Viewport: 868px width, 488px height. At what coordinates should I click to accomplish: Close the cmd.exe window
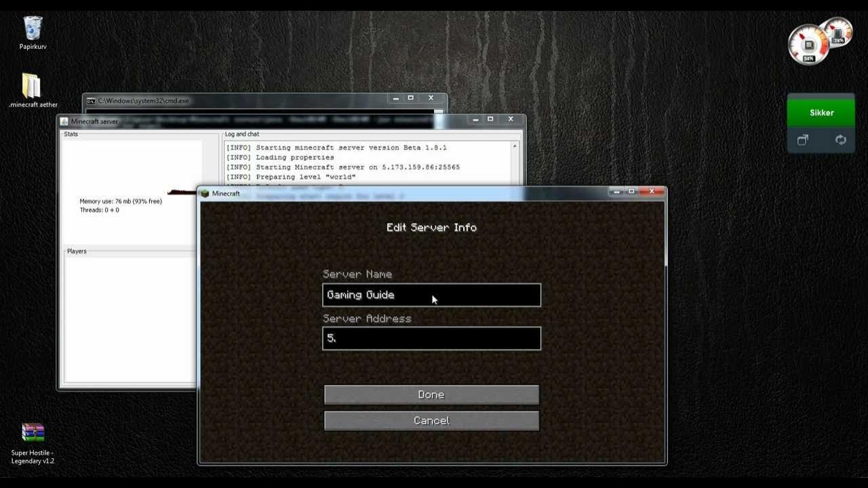pyautogui.click(x=431, y=98)
